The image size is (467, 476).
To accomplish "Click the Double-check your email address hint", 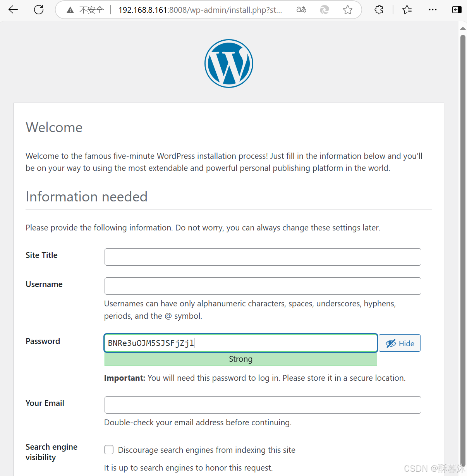I will point(198,423).
